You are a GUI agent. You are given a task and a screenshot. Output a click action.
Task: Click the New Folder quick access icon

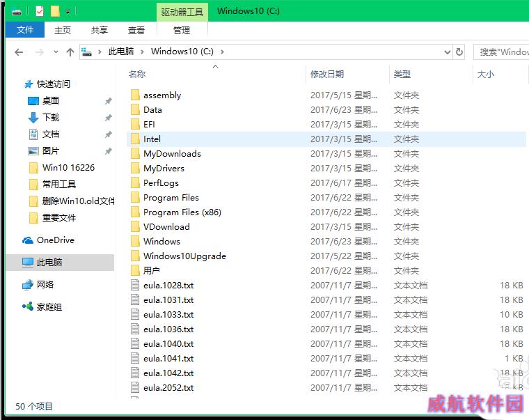55,11
